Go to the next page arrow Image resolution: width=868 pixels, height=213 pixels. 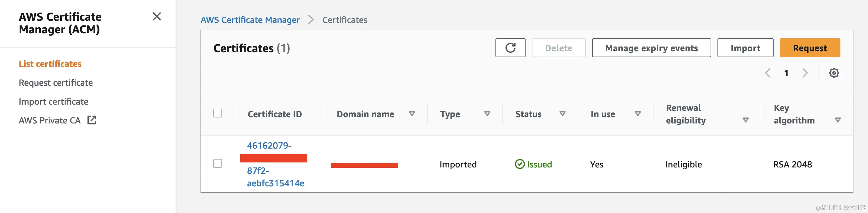coord(805,73)
